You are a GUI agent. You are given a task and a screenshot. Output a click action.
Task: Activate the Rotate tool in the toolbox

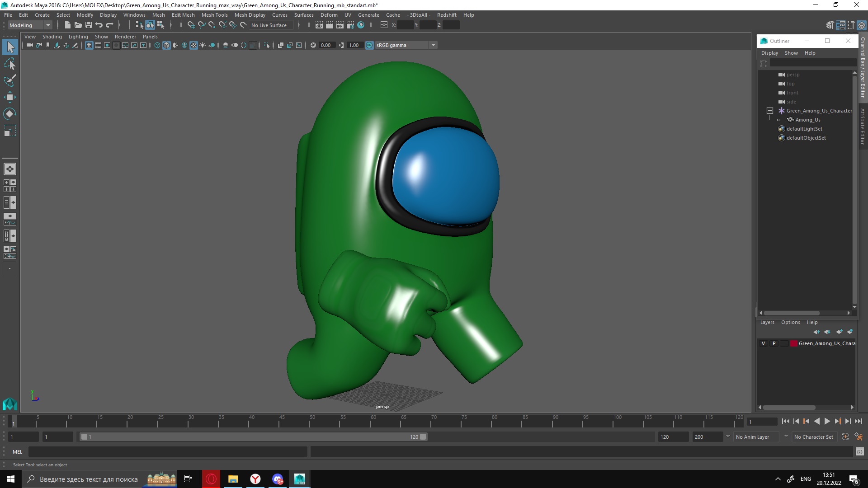[x=10, y=114]
